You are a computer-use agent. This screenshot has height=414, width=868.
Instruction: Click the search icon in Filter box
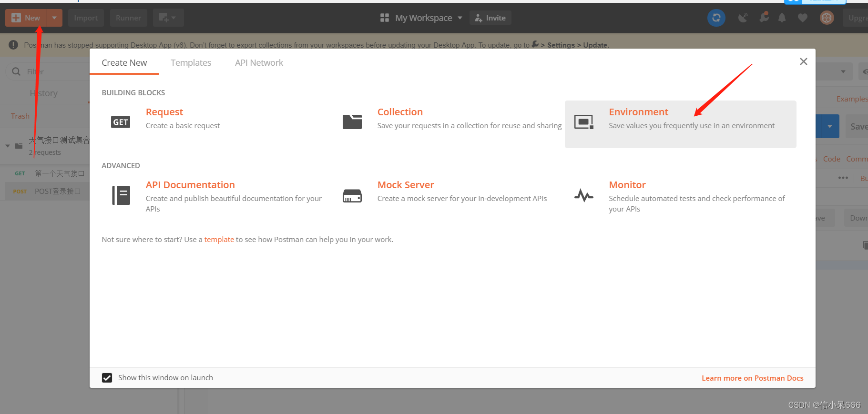[16, 71]
